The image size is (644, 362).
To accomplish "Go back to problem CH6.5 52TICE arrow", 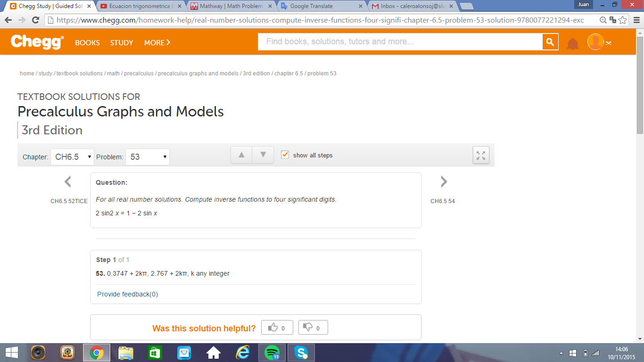I will (67, 181).
